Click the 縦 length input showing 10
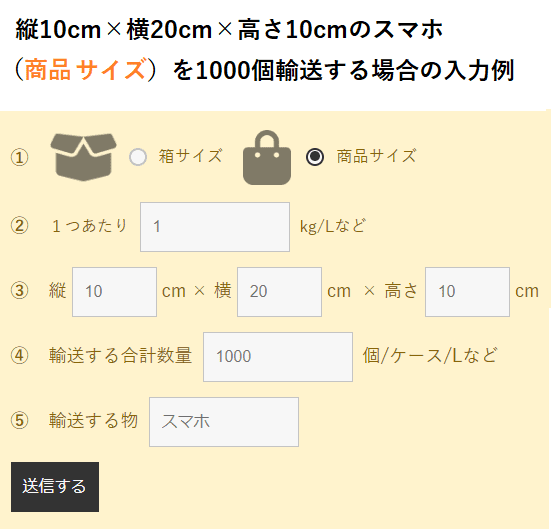 tap(114, 292)
